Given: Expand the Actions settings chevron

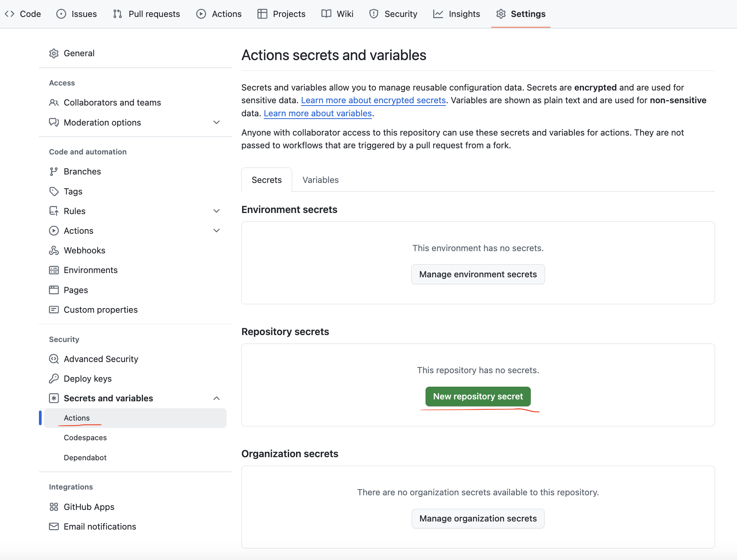Looking at the screenshot, I should [217, 231].
